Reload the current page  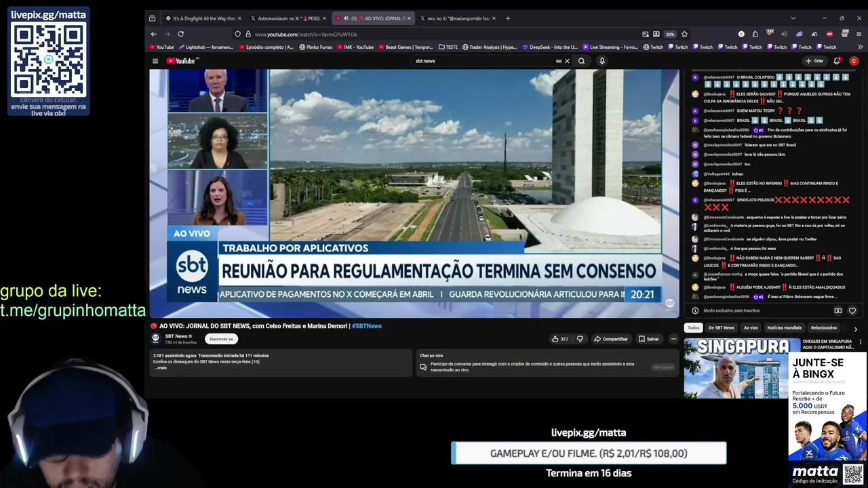[180, 34]
